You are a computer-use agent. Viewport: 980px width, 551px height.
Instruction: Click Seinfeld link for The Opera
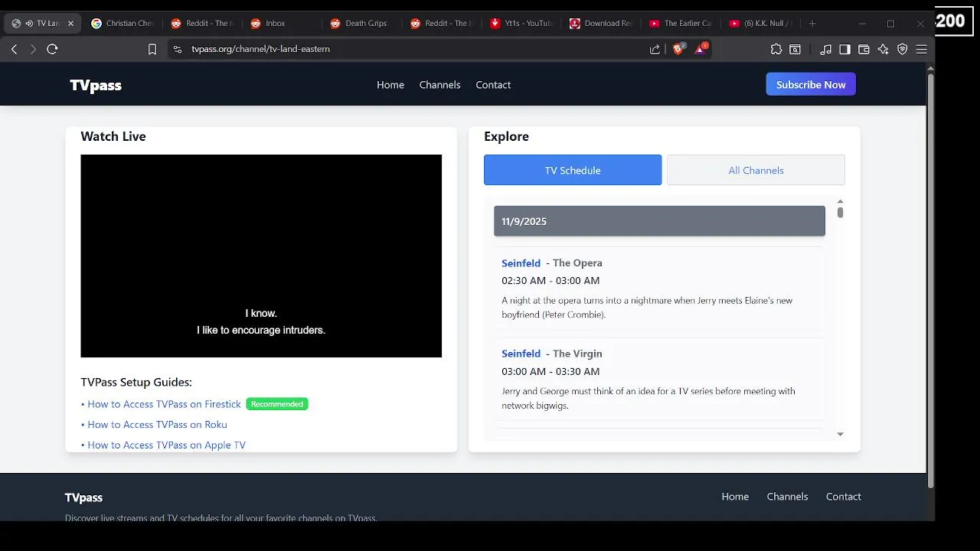[521, 263]
